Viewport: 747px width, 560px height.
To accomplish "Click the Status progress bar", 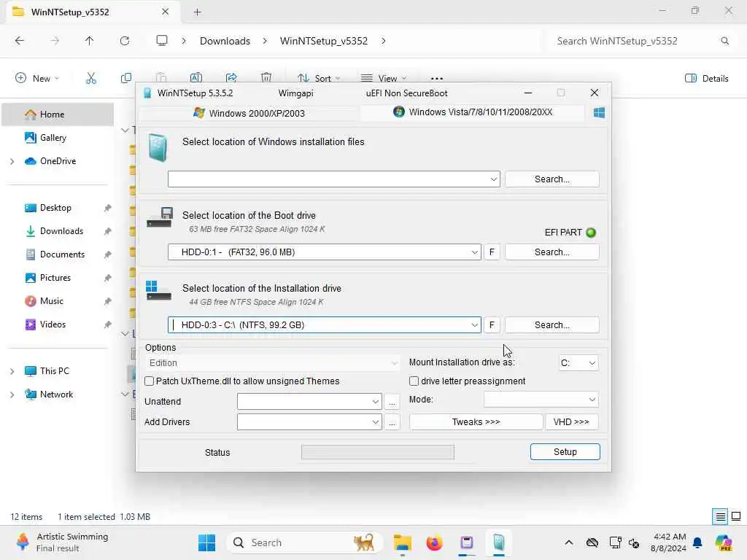I will (x=378, y=452).
